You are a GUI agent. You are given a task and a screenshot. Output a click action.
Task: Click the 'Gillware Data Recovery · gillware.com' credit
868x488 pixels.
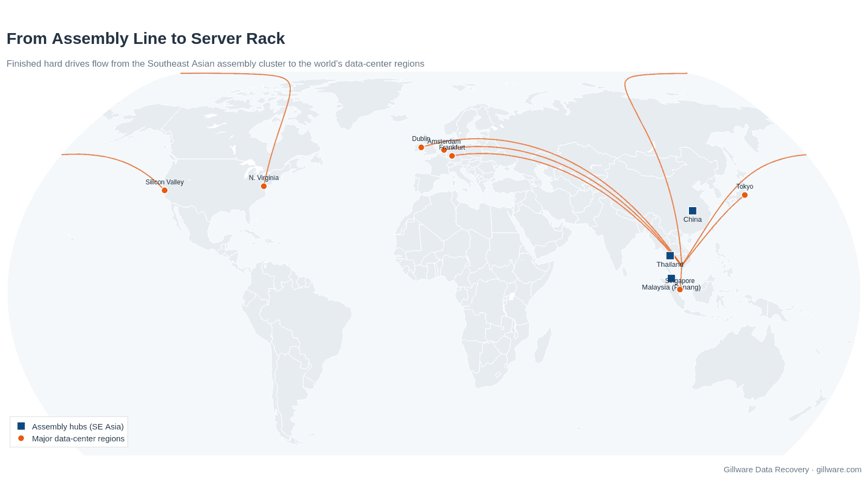point(792,470)
